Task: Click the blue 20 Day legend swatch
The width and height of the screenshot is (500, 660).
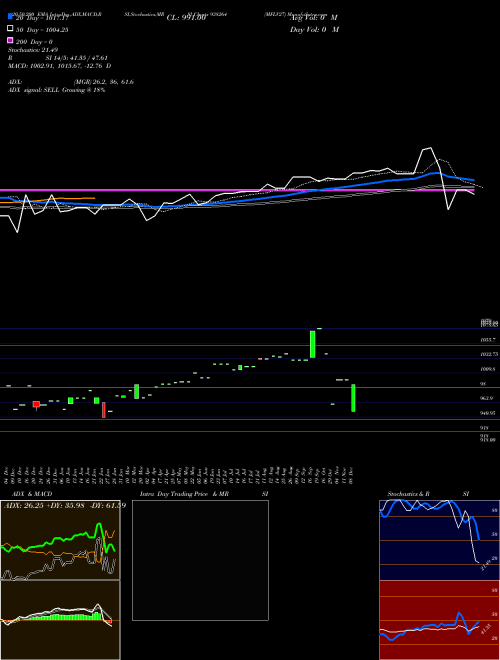Action: 11,17
